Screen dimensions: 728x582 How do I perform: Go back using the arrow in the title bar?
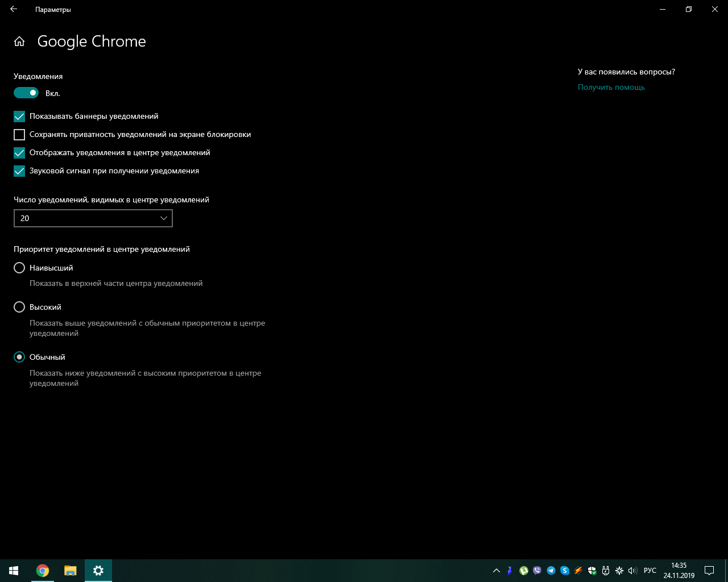[14, 9]
